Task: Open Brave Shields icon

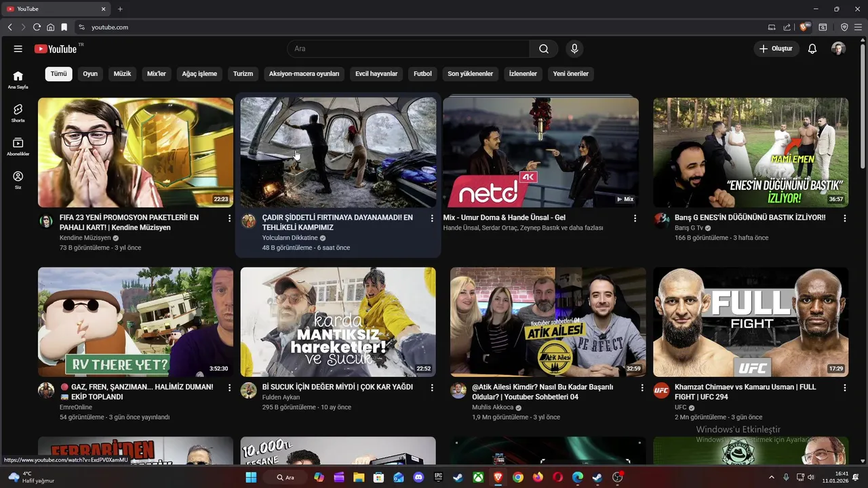Action: click(x=804, y=27)
